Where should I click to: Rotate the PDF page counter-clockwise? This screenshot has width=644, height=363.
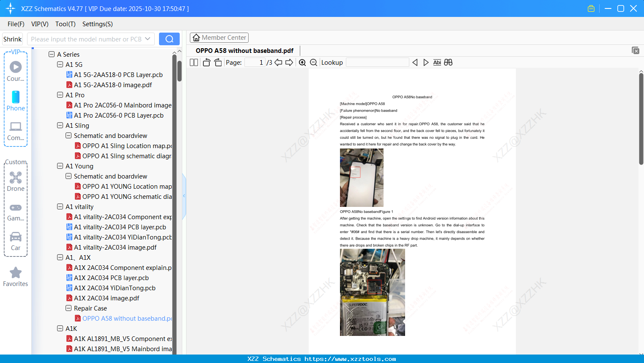point(206,63)
